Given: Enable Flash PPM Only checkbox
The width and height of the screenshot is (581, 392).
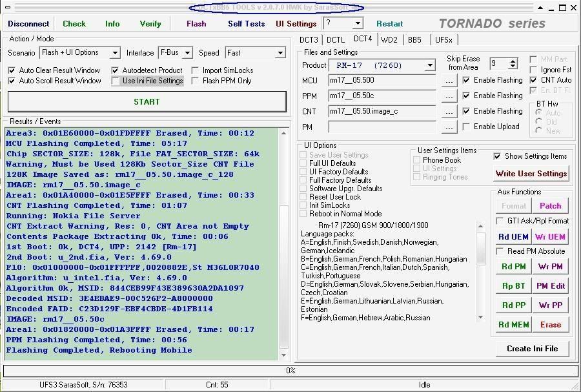Looking at the screenshot, I should [196, 81].
